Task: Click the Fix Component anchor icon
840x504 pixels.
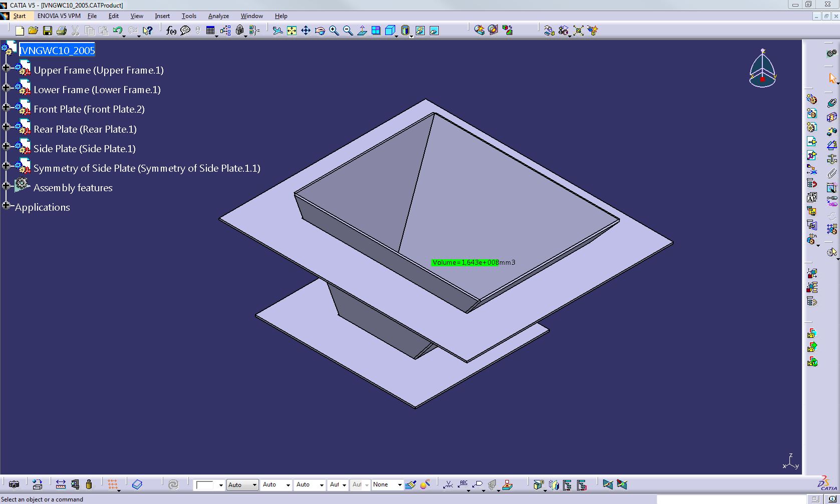Action: click(832, 159)
